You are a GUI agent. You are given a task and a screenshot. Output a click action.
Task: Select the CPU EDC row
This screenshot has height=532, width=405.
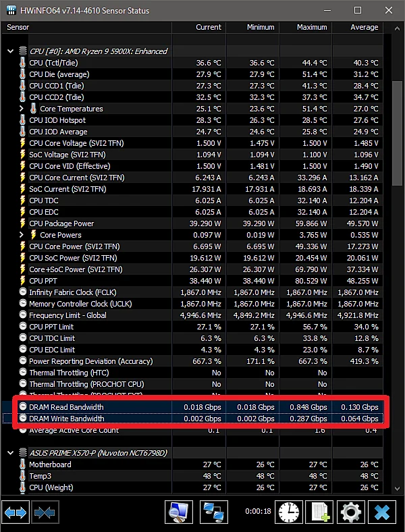pos(192,212)
